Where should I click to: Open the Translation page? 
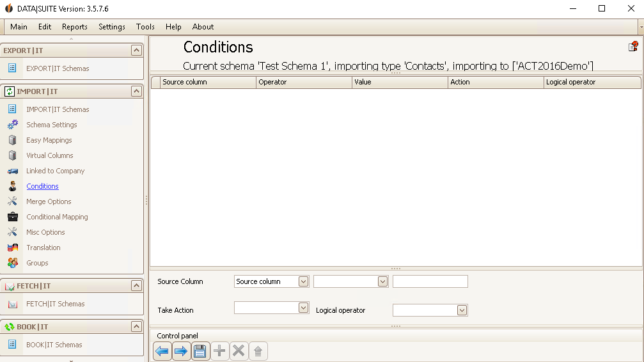(x=43, y=248)
